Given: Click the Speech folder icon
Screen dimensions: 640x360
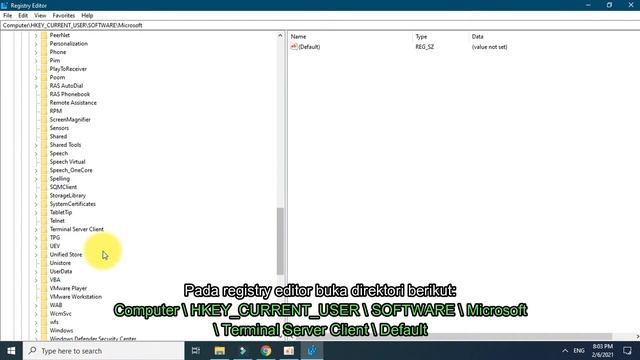Looking at the screenshot, I should point(44,153).
